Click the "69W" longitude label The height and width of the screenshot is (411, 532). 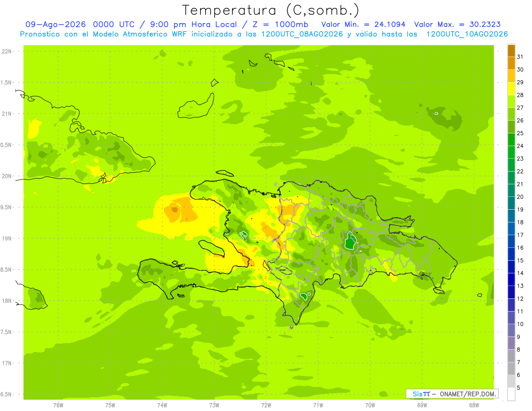click(x=422, y=405)
